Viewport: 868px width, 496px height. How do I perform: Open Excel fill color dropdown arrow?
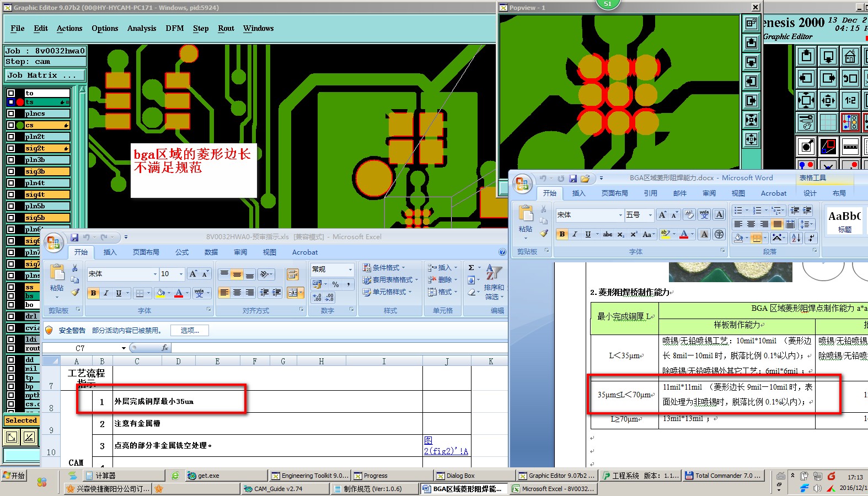(169, 293)
